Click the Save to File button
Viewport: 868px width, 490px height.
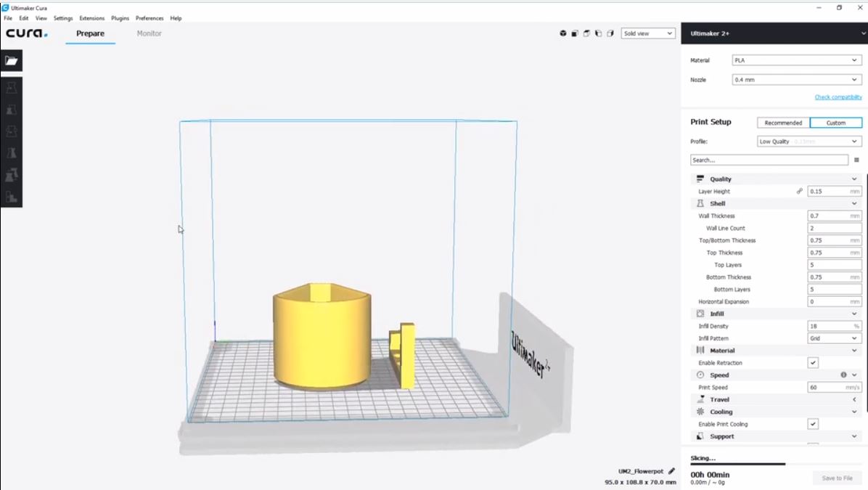coord(837,478)
